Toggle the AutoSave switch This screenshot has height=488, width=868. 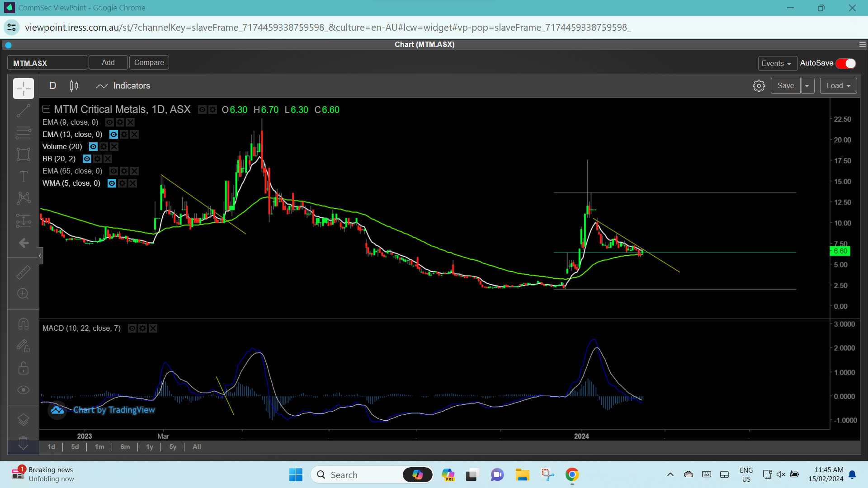pos(846,63)
